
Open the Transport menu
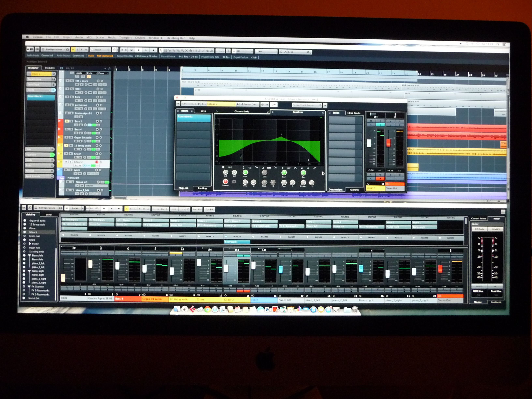[125, 37]
